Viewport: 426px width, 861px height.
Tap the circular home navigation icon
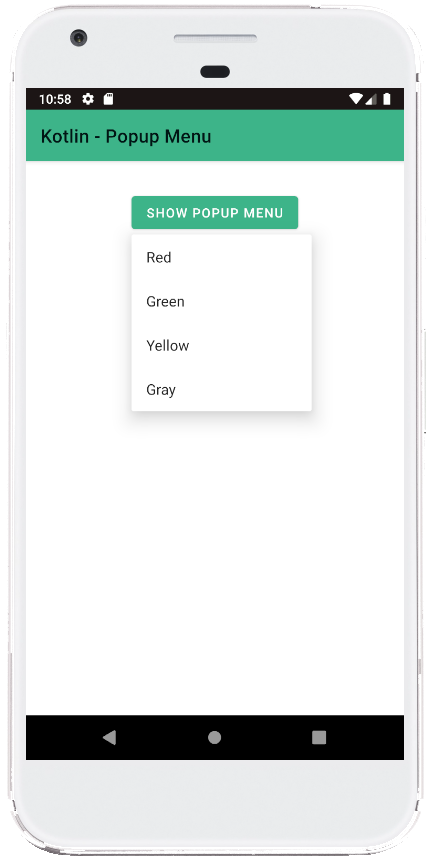pyautogui.click(x=215, y=737)
